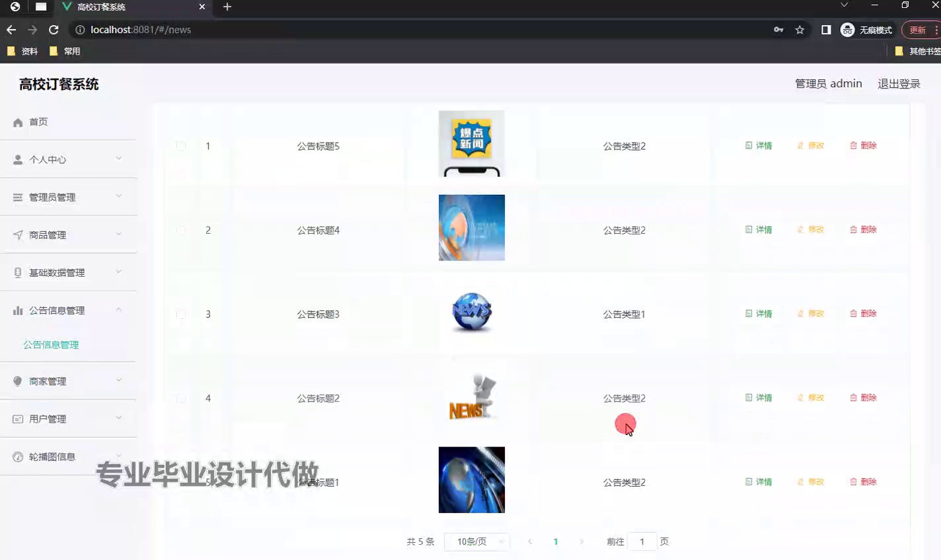Open the 常用 bookmark folder

pos(65,51)
